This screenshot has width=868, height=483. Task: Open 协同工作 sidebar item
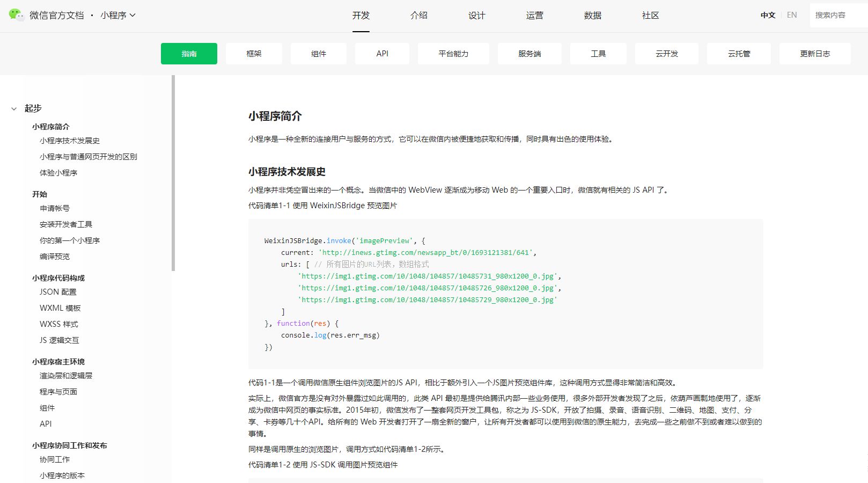[55, 459]
